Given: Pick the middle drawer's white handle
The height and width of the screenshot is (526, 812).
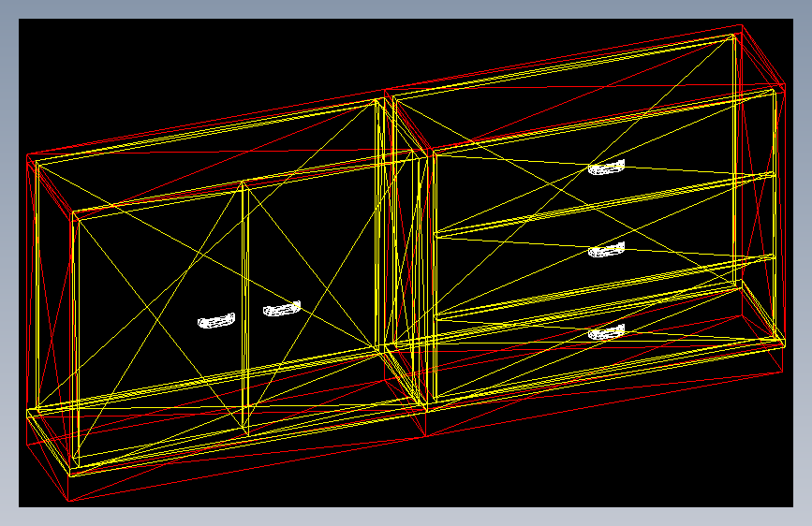Looking at the screenshot, I should (x=606, y=250).
